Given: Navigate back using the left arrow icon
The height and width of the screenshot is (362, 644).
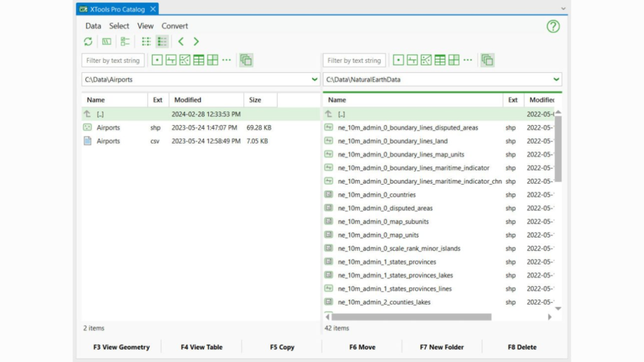Looking at the screenshot, I should 180,41.
